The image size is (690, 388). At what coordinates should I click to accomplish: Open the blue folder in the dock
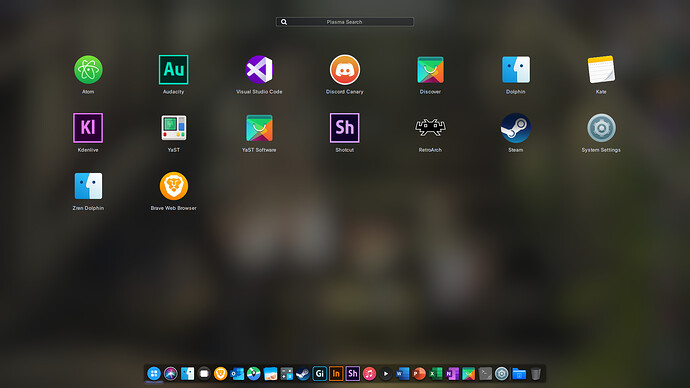[x=519, y=374]
